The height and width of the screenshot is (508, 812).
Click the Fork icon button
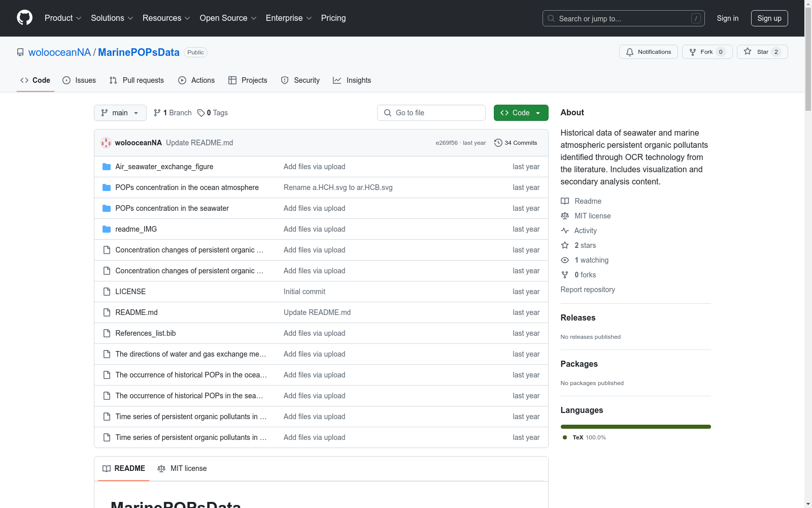pos(693,52)
